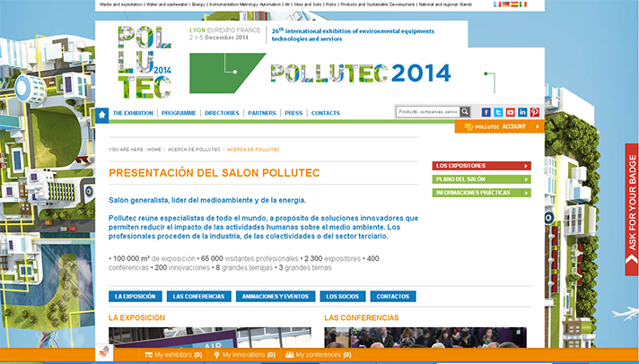
Task: Focus the Products, companies search field
Action: (x=428, y=111)
